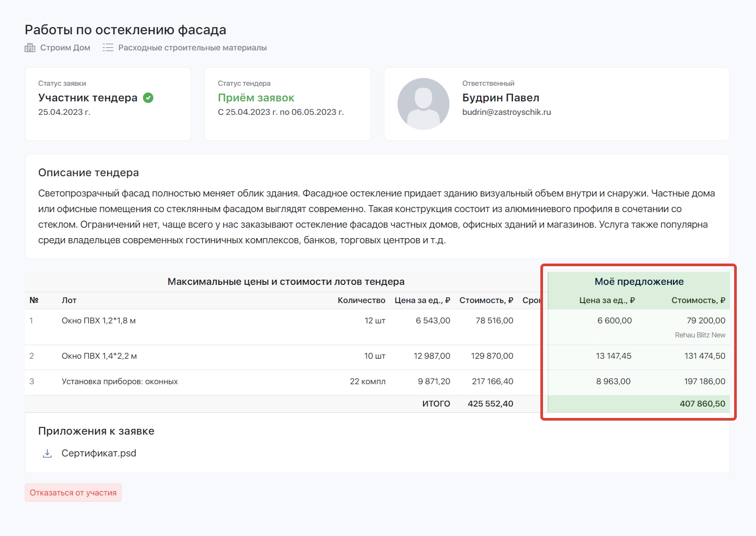Screen dimensions: 756x536
Task: Click the Rehau Blitz New note
Action: tap(699, 335)
